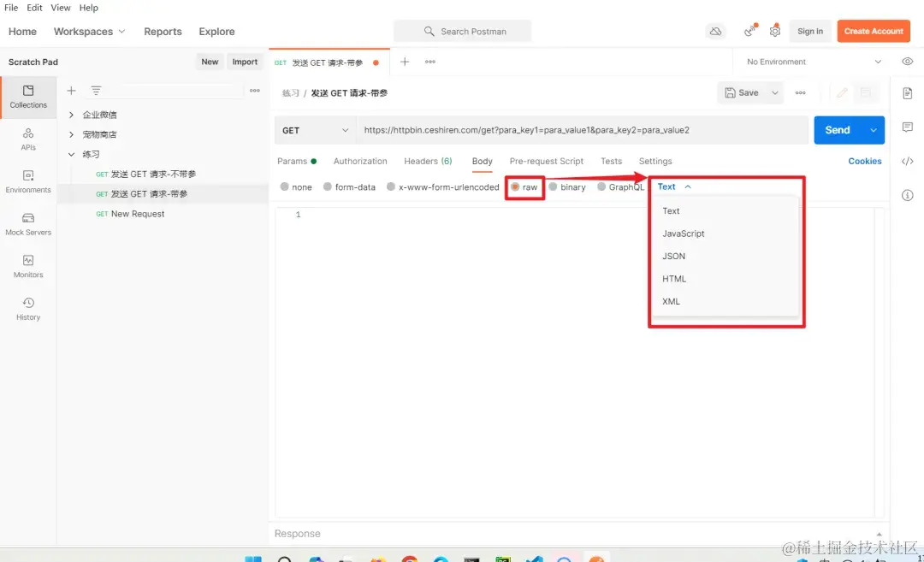
Task: Switch to the Pre-request Script tab
Action: [x=546, y=161]
